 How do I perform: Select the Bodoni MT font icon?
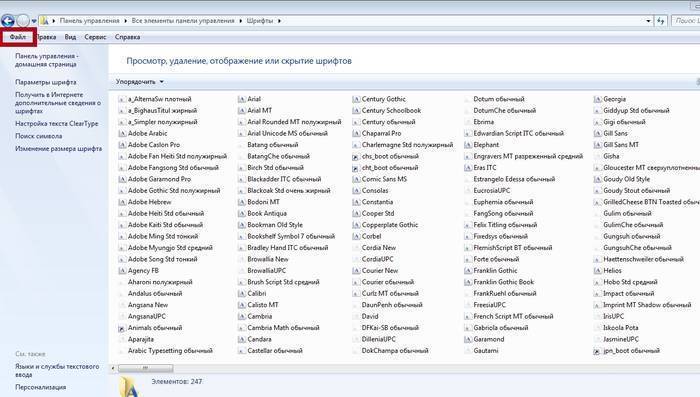tap(242, 202)
